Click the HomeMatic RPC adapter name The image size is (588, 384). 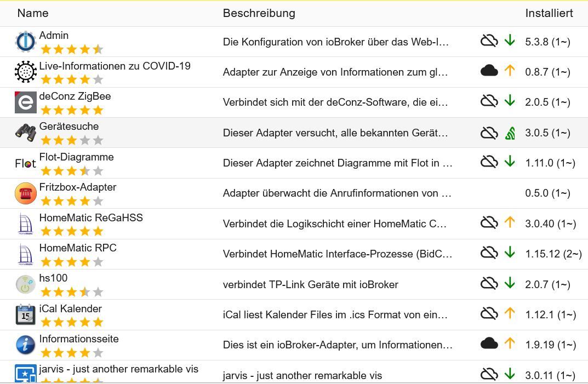click(78, 248)
